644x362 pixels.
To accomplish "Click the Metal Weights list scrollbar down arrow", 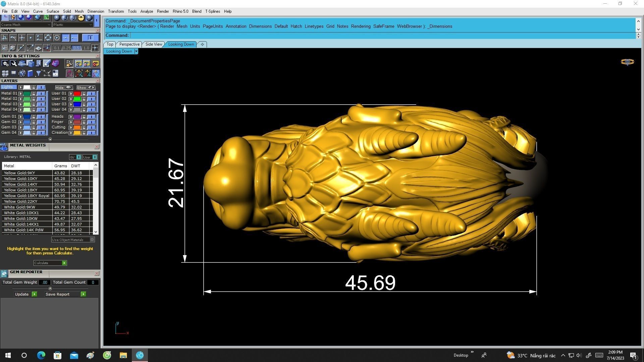I will (96, 232).
